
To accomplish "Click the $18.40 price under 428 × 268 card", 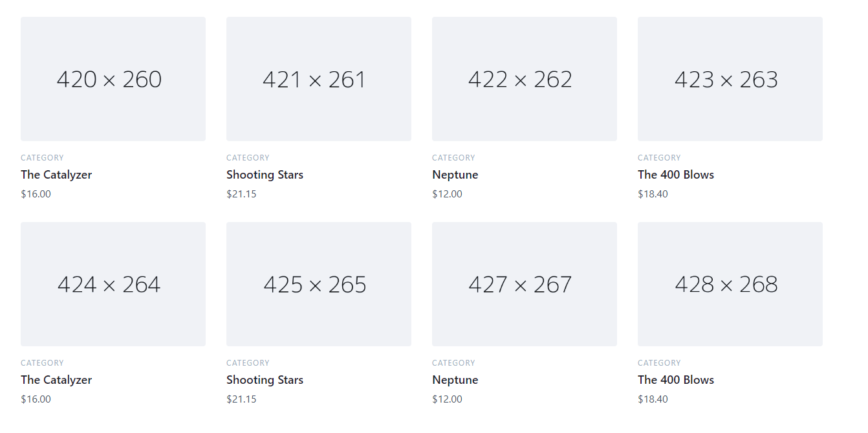I will pos(653,399).
